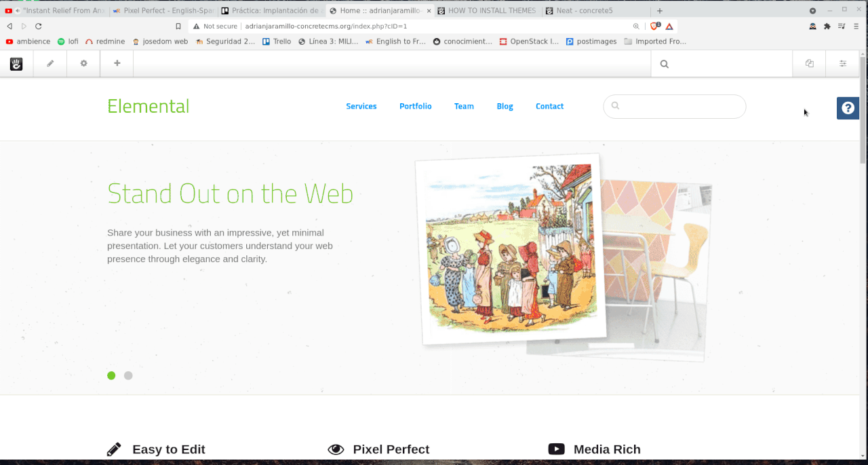Screen dimensions: 868x465
Task: Click the Brave shields icon
Action: [x=655, y=26]
